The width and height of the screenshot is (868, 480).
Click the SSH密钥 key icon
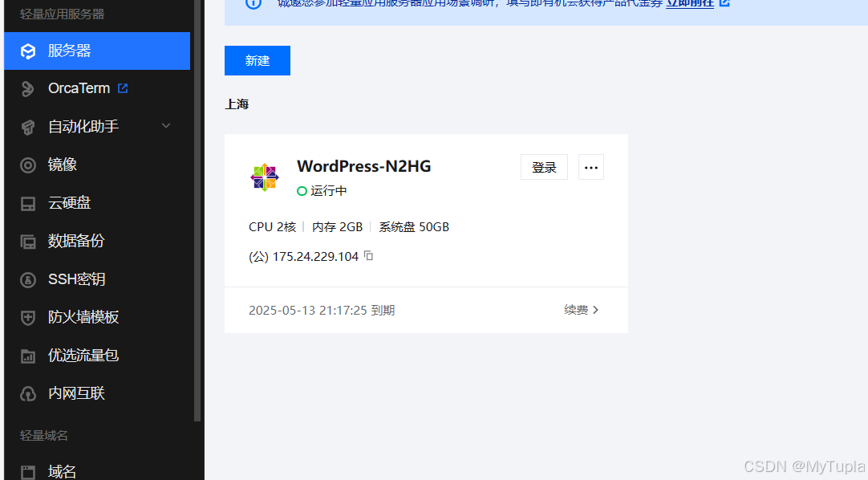pos(28,279)
